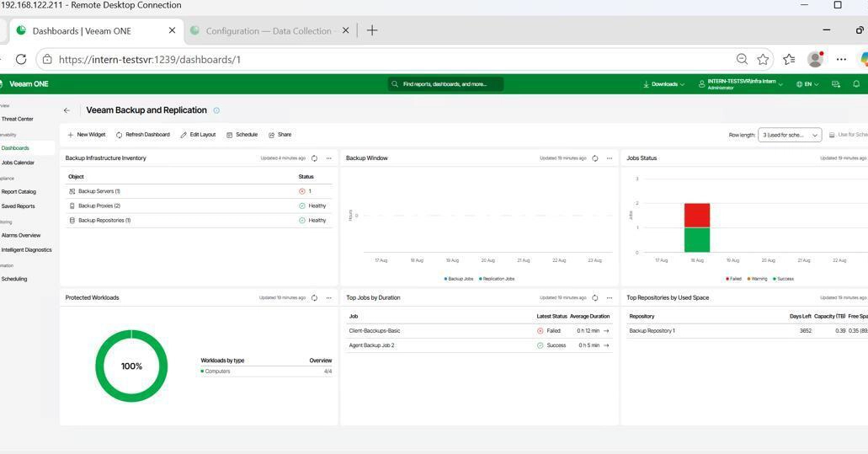Open a new browser tab
Image resolution: width=868 pixels, height=454 pixels.
[x=372, y=30]
